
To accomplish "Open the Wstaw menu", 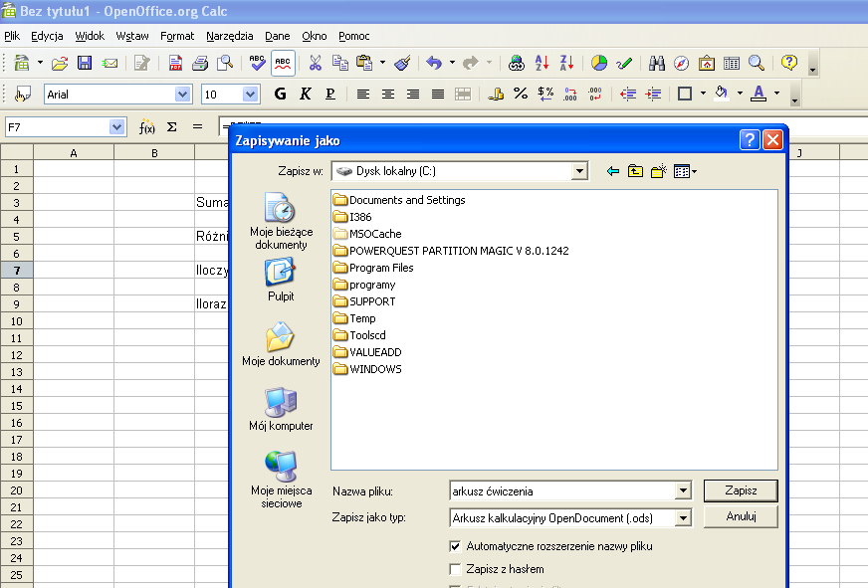I will [x=132, y=36].
